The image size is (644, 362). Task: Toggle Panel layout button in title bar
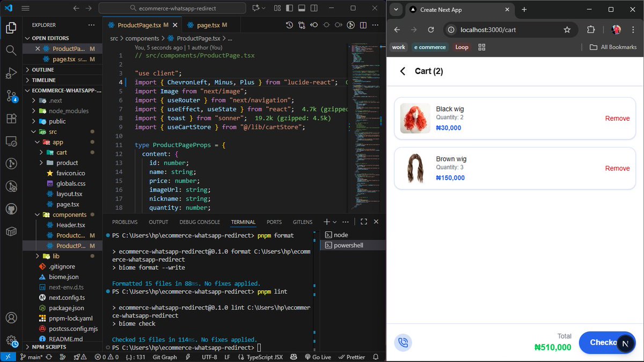click(x=301, y=8)
